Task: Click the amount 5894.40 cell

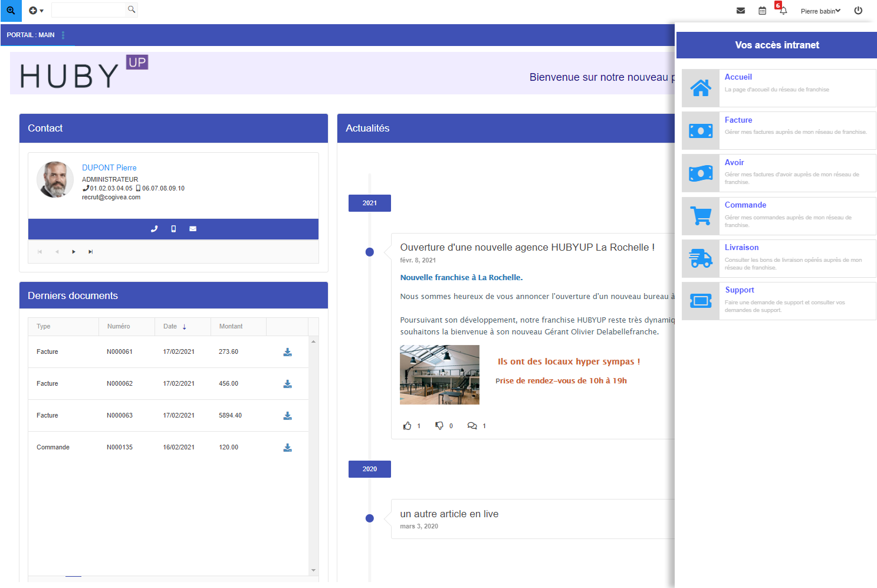Action: point(231,415)
